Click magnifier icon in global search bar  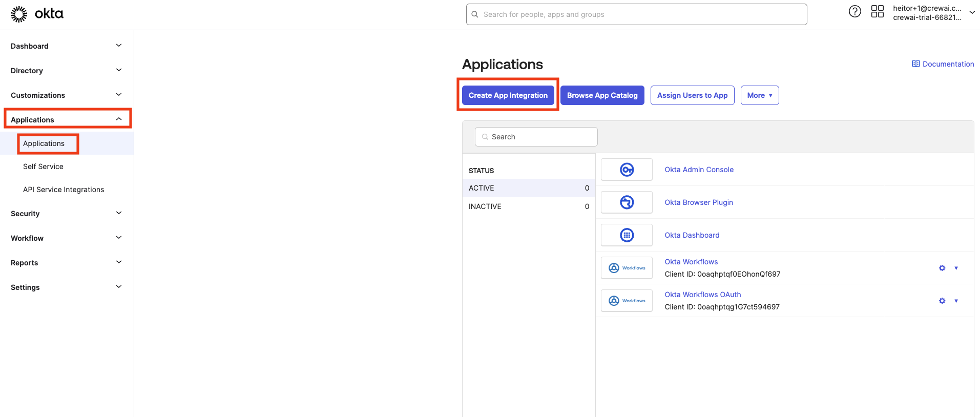tap(475, 14)
